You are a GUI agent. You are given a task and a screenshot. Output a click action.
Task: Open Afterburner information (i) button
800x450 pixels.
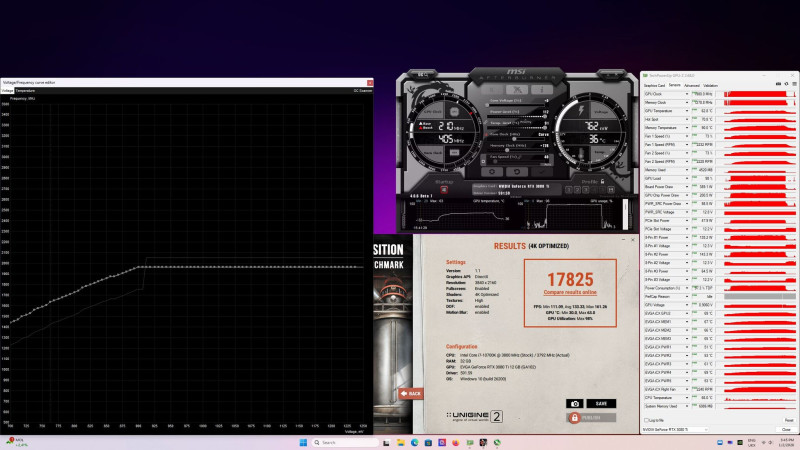pos(541,89)
